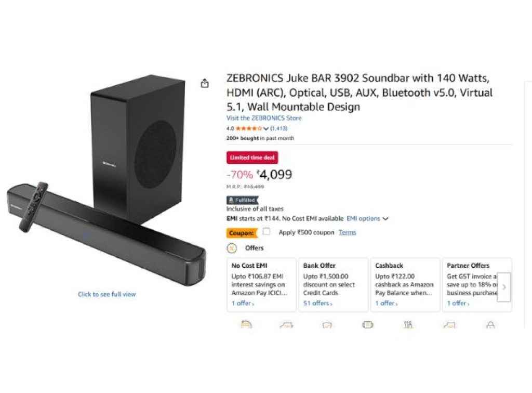The image size is (532, 393).
Task: Click the share icon beside the product title
Action: click(205, 84)
